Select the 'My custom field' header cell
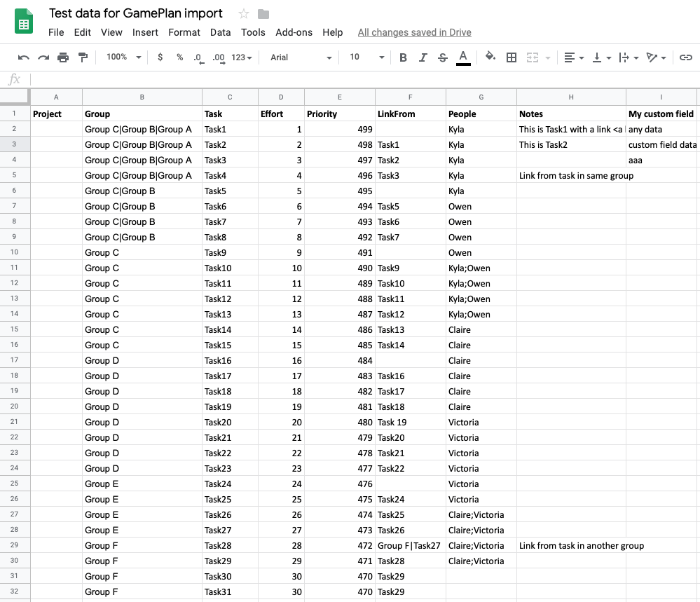 pos(661,114)
